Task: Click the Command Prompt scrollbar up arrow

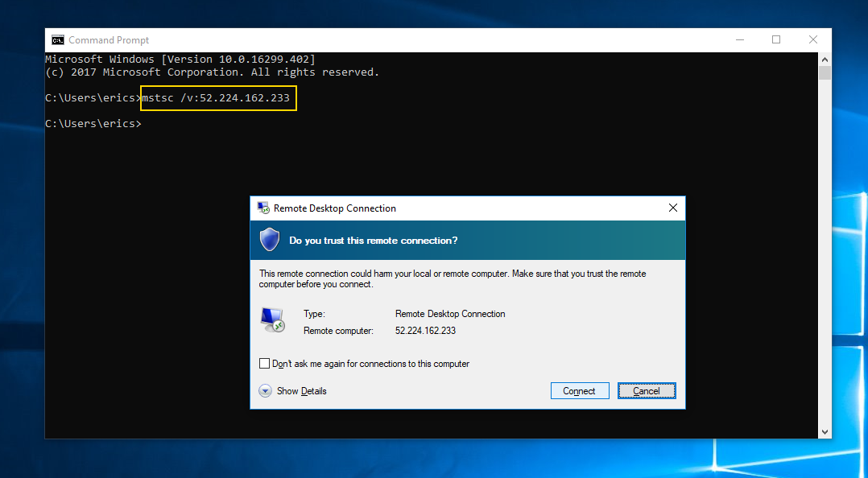Action: pos(825,59)
